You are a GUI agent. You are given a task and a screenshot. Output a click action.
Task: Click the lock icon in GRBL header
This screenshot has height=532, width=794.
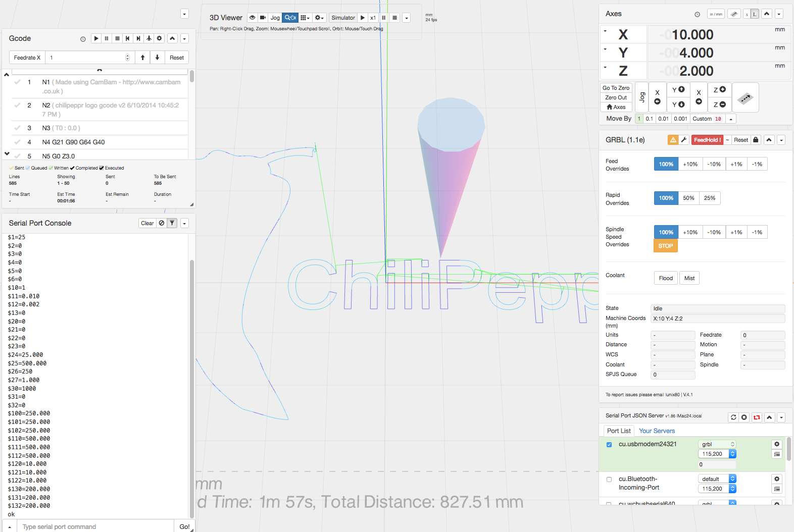[x=756, y=140]
